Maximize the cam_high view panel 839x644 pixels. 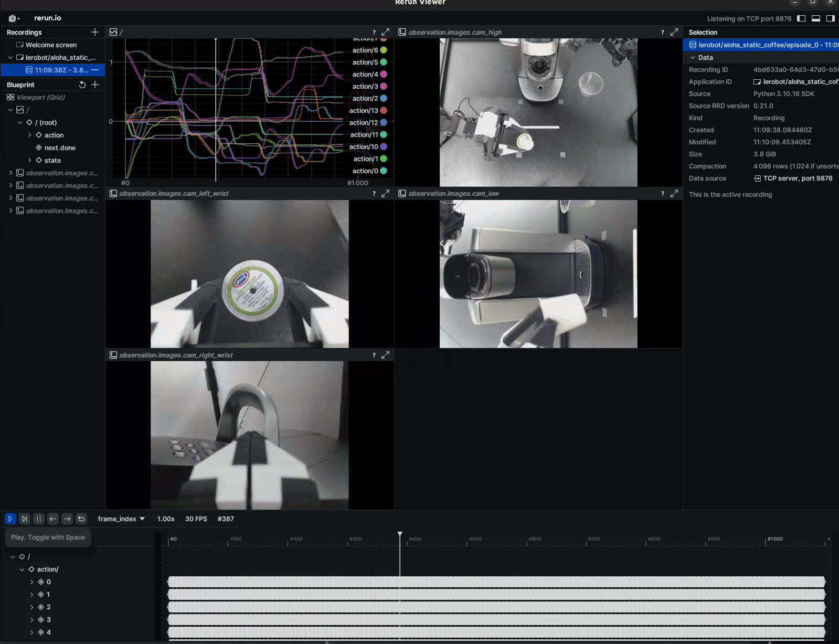coord(674,32)
